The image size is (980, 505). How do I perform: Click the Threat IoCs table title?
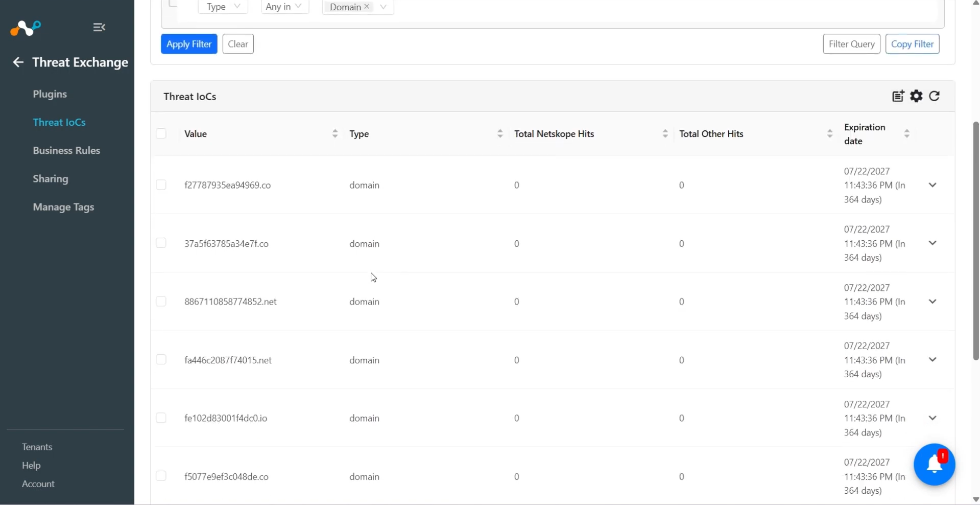190,97
